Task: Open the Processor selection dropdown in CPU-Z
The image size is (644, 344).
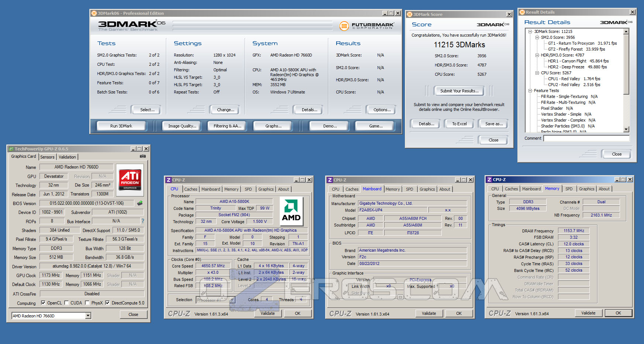Action: [232, 300]
